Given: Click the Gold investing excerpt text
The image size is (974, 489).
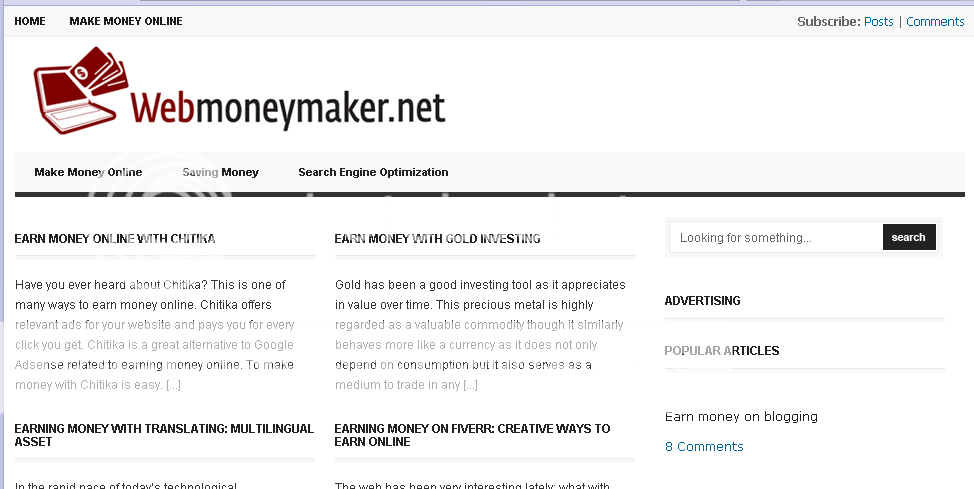Looking at the screenshot, I should pos(480,335).
